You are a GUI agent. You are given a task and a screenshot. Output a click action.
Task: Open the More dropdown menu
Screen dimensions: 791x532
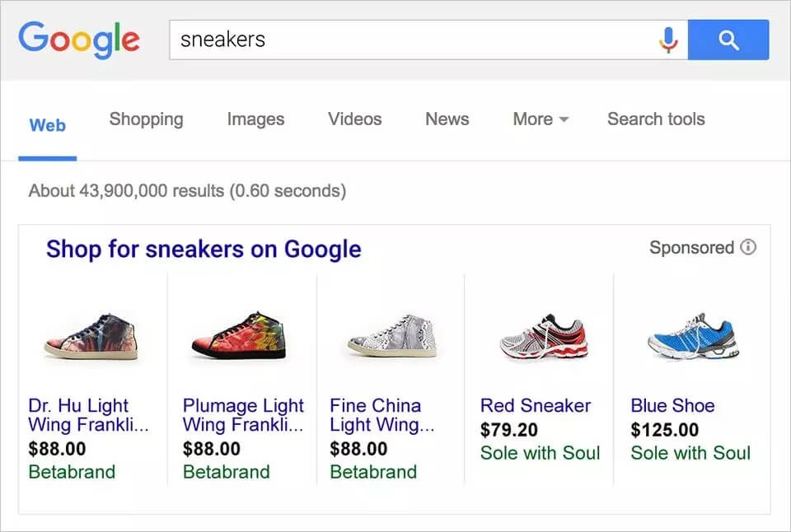[541, 119]
